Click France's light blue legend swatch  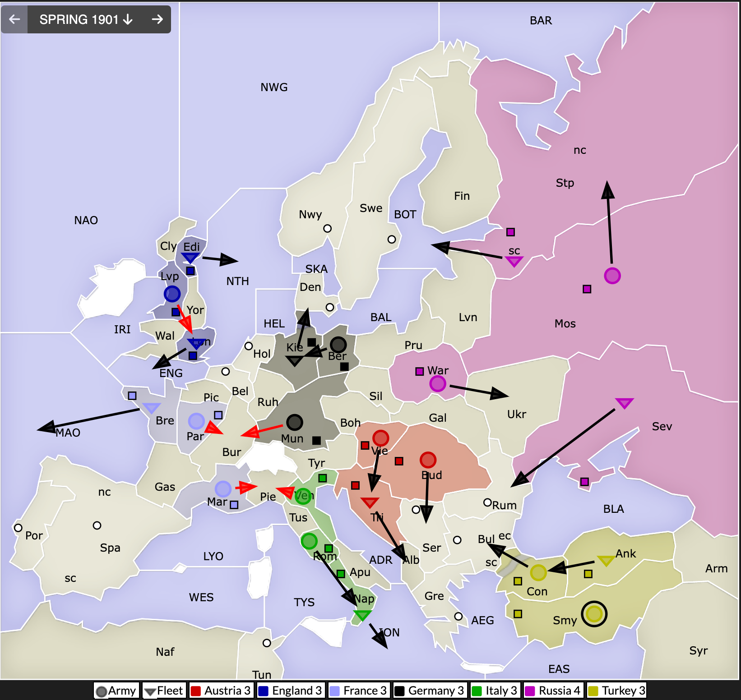[335, 691]
